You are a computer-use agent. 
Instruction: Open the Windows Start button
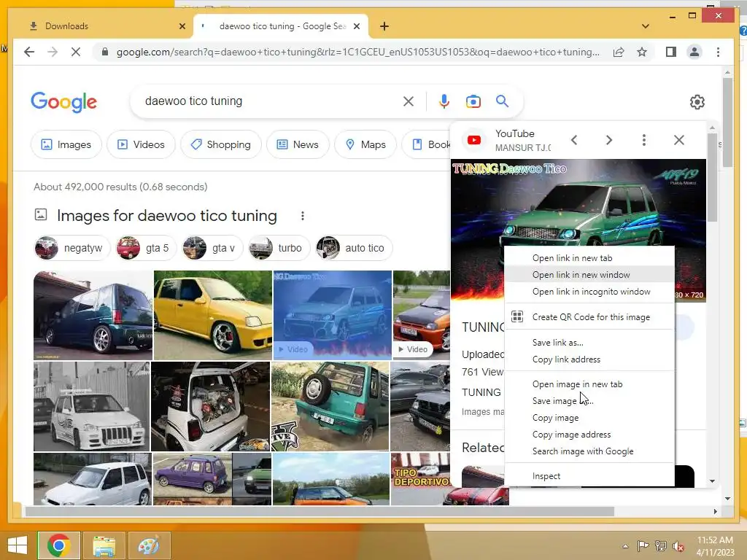(x=18, y=545)
